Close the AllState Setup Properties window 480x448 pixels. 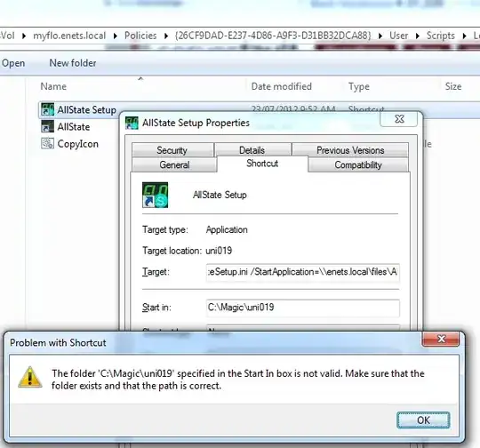click(x=398, y=119)
